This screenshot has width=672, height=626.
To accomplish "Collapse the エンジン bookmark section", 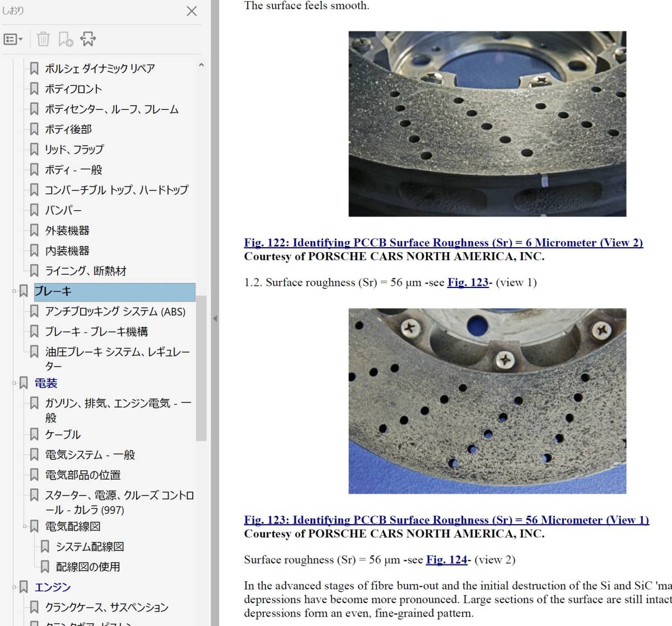I will pos(14,587).
